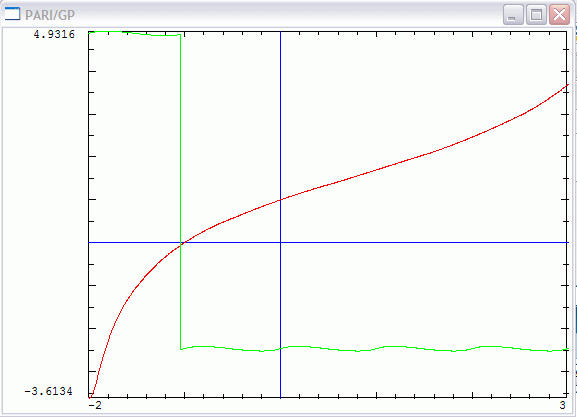Viewport: 577px width, 417px height.
Task: Click where red curve crosses vertical blue axis
Action: click(280, 200)
